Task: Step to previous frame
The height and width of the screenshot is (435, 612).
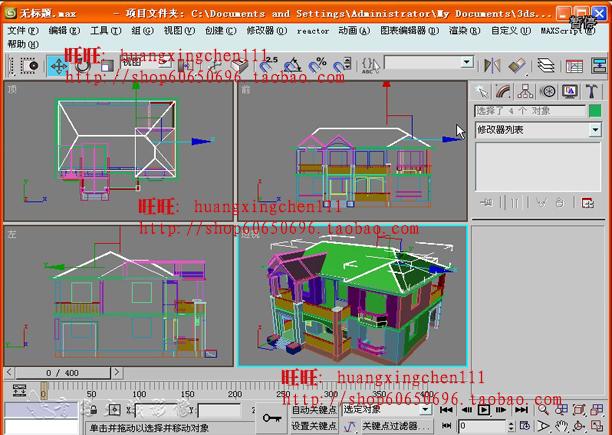Action: [466, 410]
